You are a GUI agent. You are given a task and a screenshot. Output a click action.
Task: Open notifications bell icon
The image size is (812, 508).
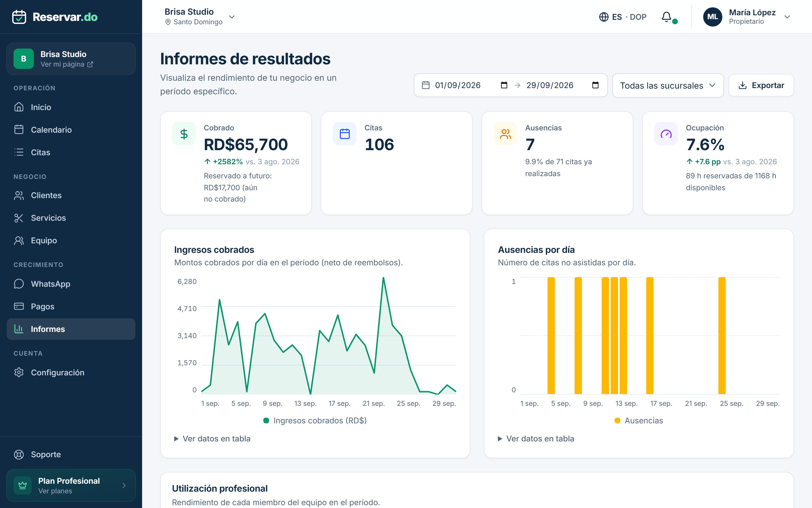click(667, 17)
